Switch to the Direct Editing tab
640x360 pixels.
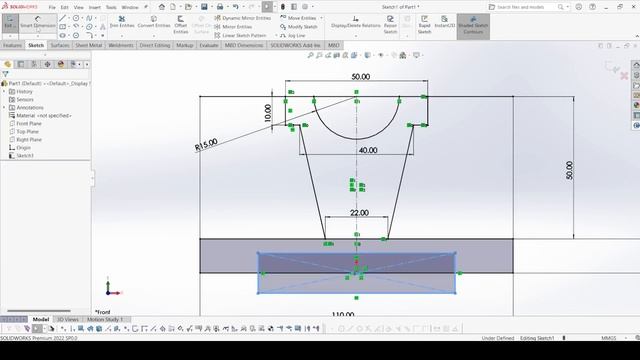pyautogui.click(x=155, y=45)
